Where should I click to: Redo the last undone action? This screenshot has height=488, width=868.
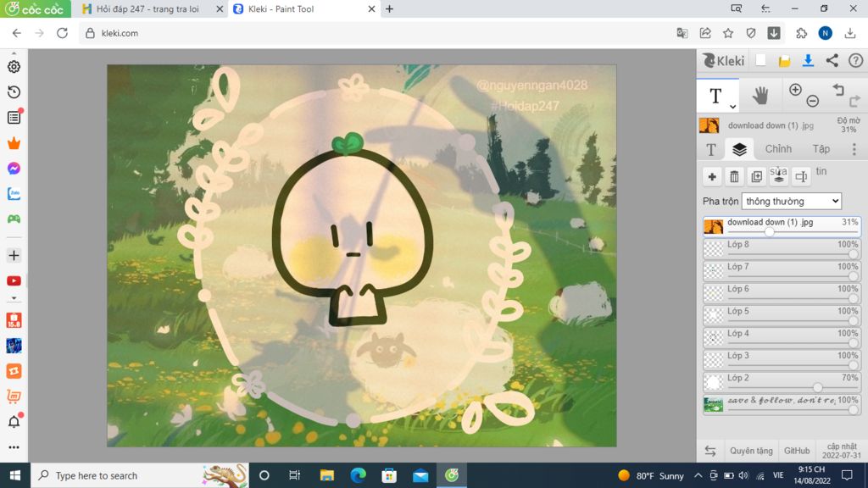854,101
